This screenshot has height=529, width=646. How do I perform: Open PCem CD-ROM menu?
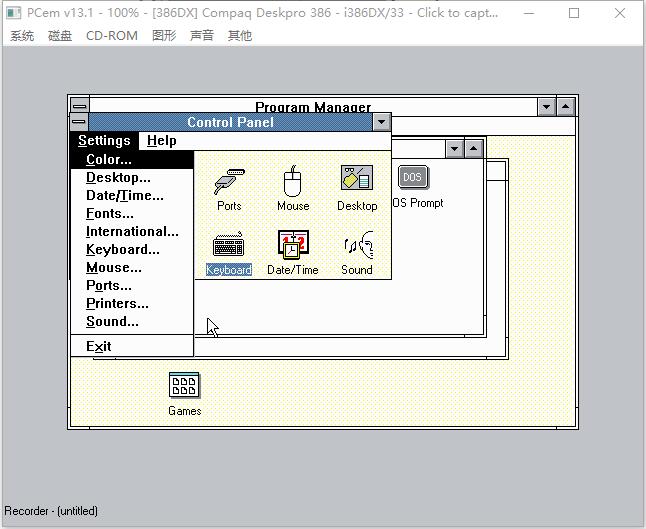(112, 36)
